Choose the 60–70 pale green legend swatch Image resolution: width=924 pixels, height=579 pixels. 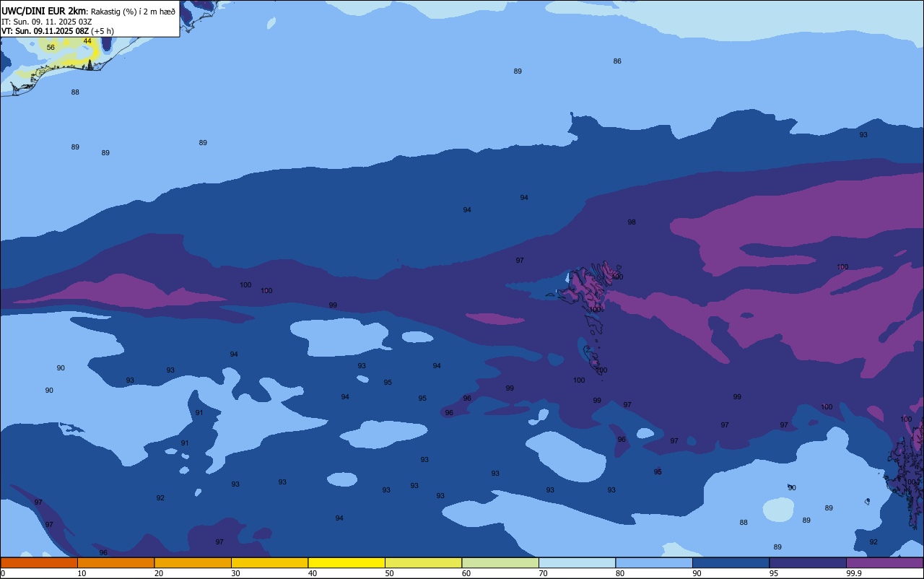click(500, 562)
